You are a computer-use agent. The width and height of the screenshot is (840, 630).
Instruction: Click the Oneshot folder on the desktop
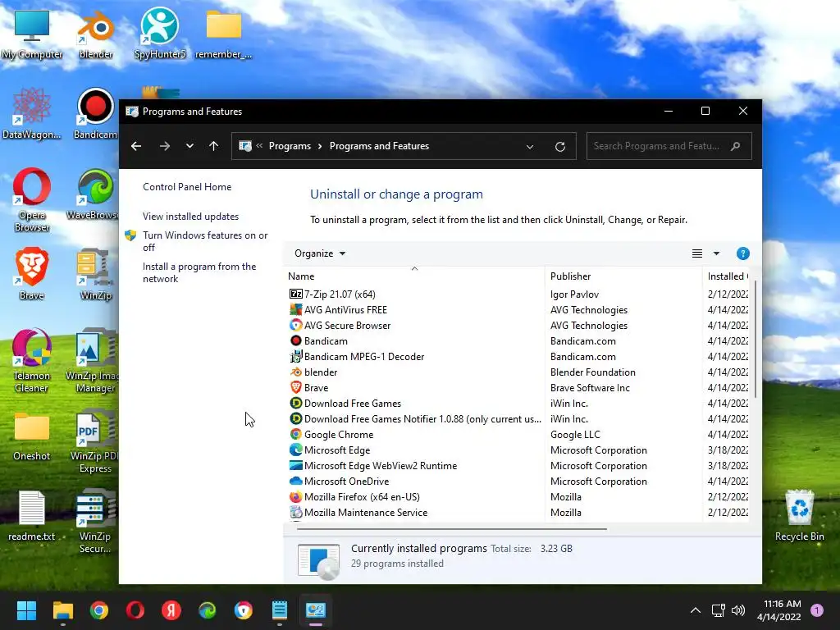tap(32, 435)
